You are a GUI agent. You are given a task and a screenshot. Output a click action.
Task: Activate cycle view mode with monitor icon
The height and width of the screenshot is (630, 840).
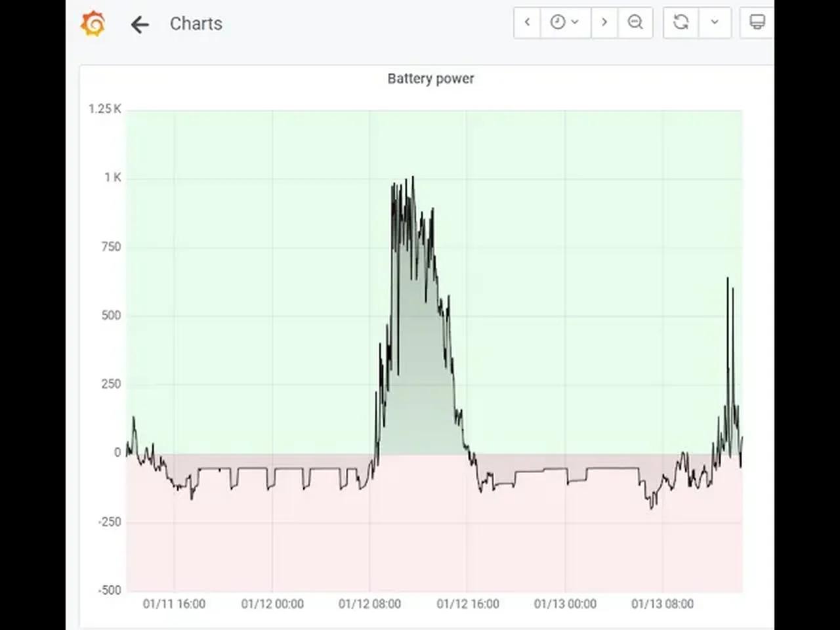[756, 22]
